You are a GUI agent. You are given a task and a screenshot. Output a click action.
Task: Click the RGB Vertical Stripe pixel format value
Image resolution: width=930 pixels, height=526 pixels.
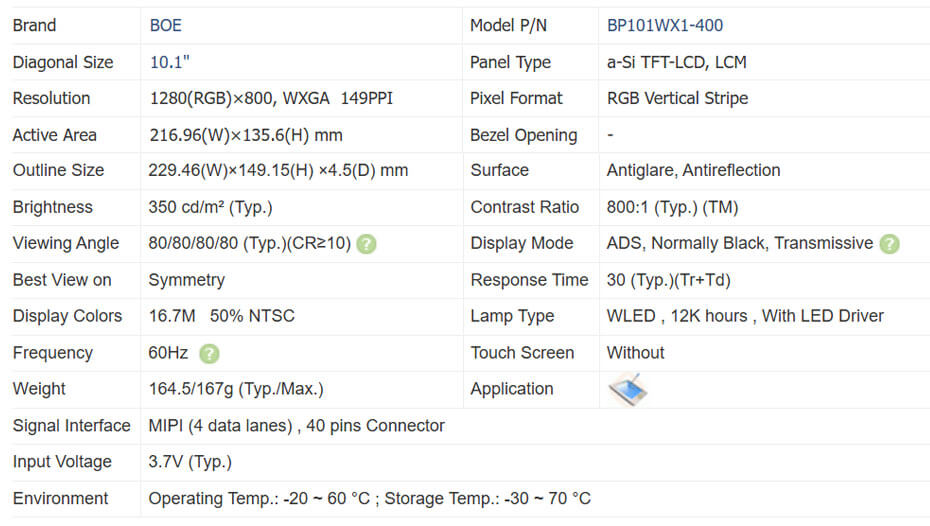point(677,98)
